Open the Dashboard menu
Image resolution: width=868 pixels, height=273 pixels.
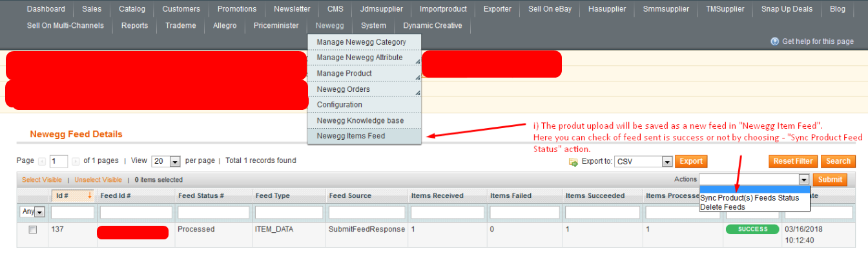[x=46, y=9]
